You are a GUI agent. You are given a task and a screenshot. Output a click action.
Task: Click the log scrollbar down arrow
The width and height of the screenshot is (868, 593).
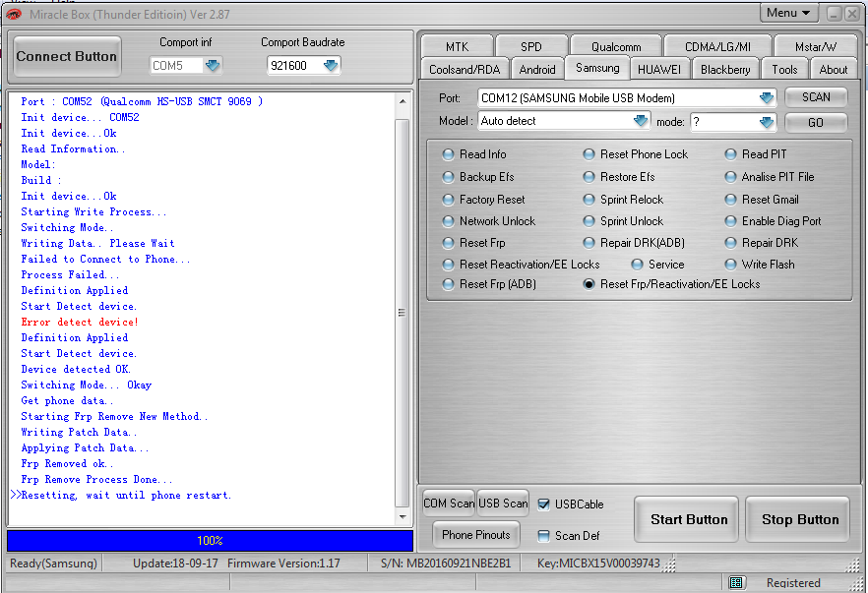coord(403,517)
